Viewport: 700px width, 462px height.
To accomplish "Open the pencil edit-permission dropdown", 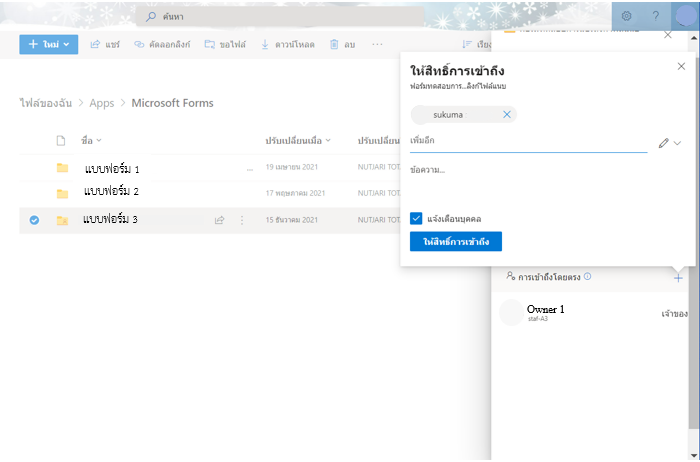I will tap(669, 144).
